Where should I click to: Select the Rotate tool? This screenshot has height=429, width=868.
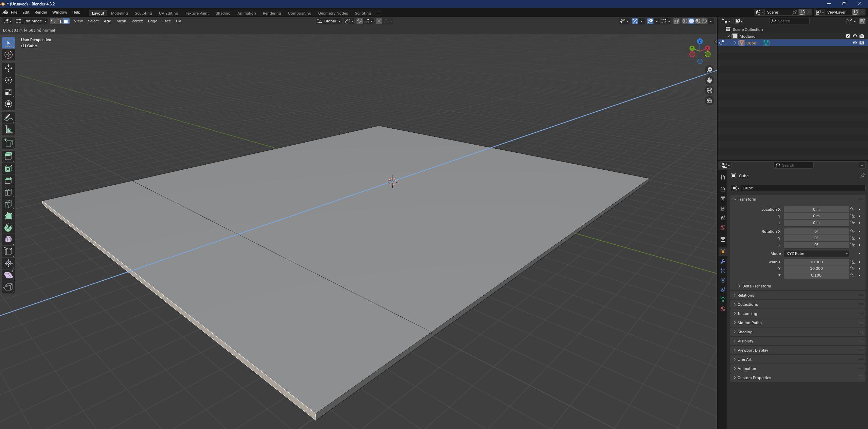8,80
